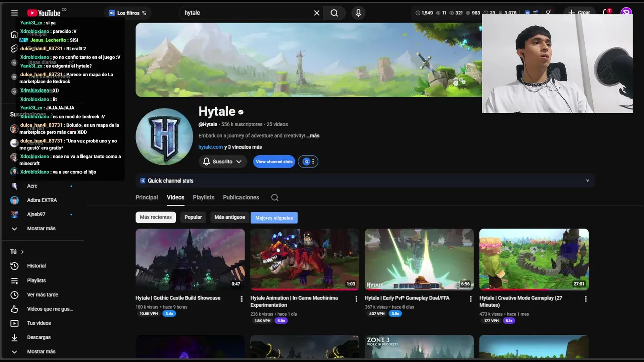This screenshot has width=644, height=362.
Task: Click the 5.1x badge on Creative Mode
Action: (x=509, y=321)
